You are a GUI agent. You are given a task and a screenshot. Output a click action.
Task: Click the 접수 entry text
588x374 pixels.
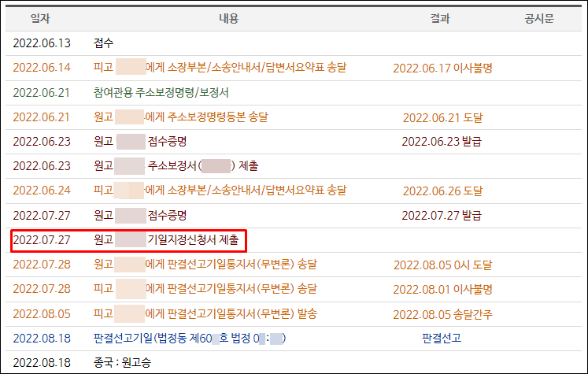point(103,43)
